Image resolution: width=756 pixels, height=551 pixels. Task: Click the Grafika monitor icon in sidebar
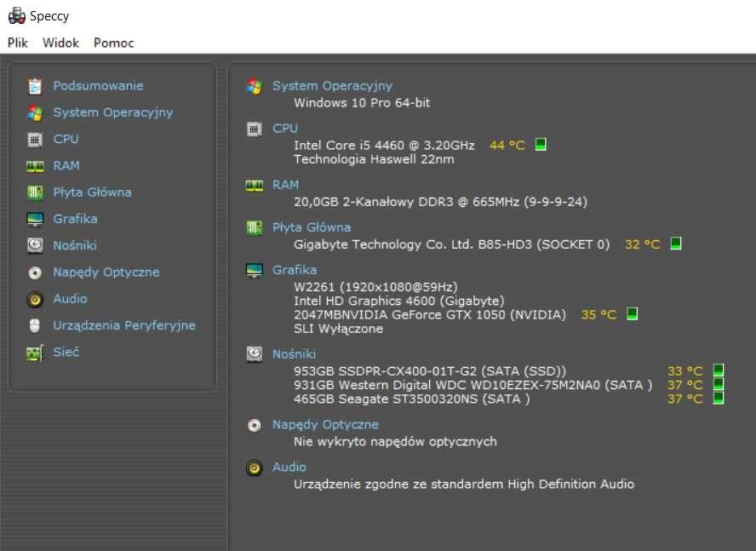click(35, 220)
